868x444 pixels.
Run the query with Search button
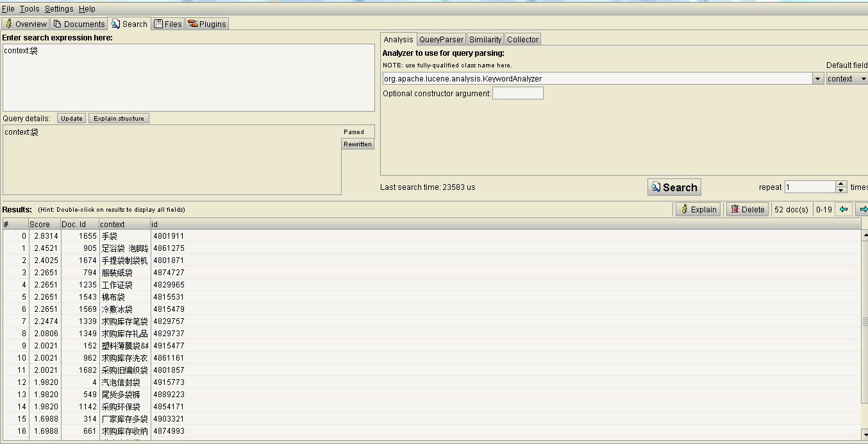674,187
